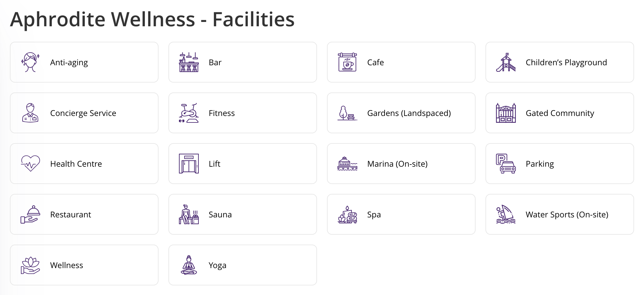The height and width of the screenshot is (295, 644).
Task: Click the Anti-aging face icon
Action: pos(30,62)
